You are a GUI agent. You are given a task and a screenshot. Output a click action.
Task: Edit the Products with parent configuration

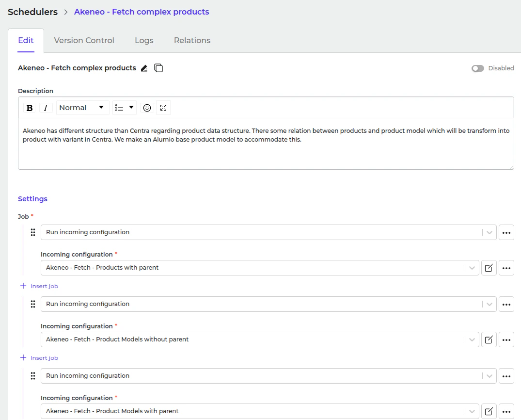(x=489, y=268)
